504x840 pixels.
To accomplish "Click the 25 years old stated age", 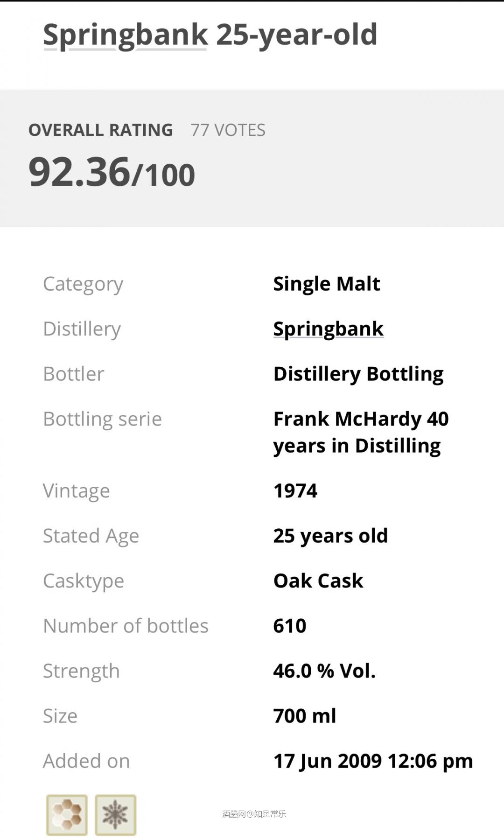I will pyautogui.click(x=330, y=536).
